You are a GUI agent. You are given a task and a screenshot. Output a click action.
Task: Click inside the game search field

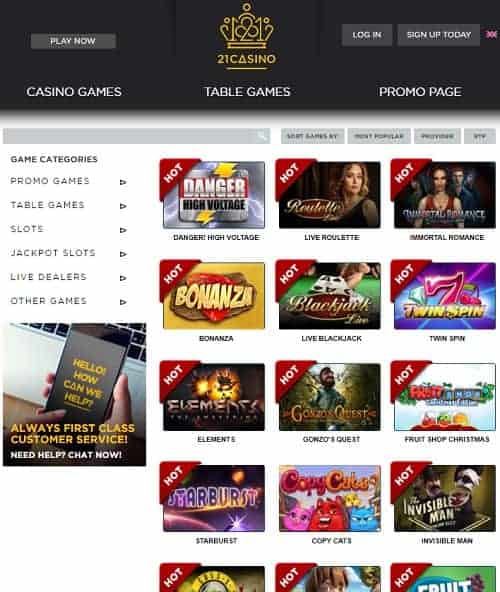(x=128, y=136)
